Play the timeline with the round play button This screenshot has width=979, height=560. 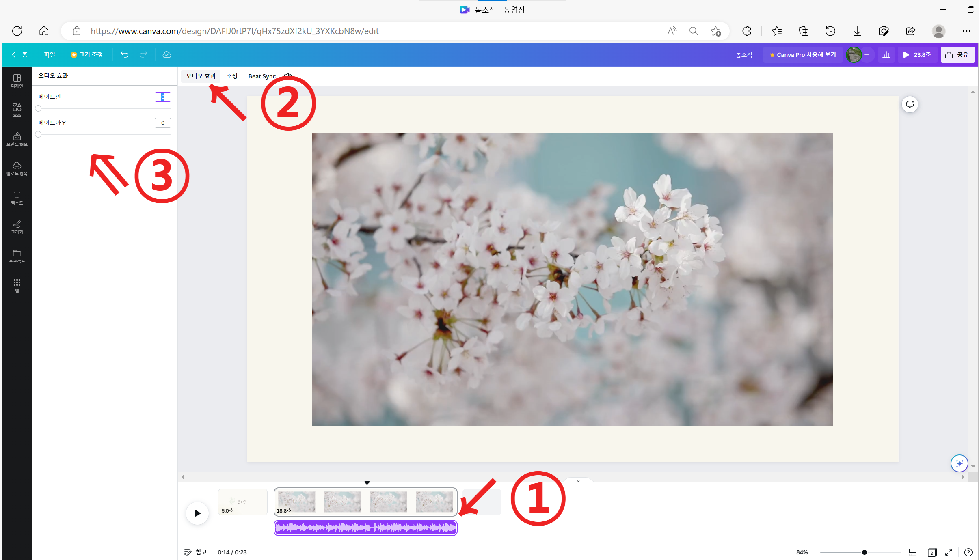click(x=197, y=513)
